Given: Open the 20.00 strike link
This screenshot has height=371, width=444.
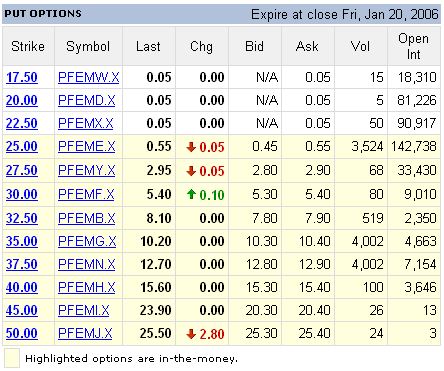Looking at the screenshot, I should pos(22,100).
